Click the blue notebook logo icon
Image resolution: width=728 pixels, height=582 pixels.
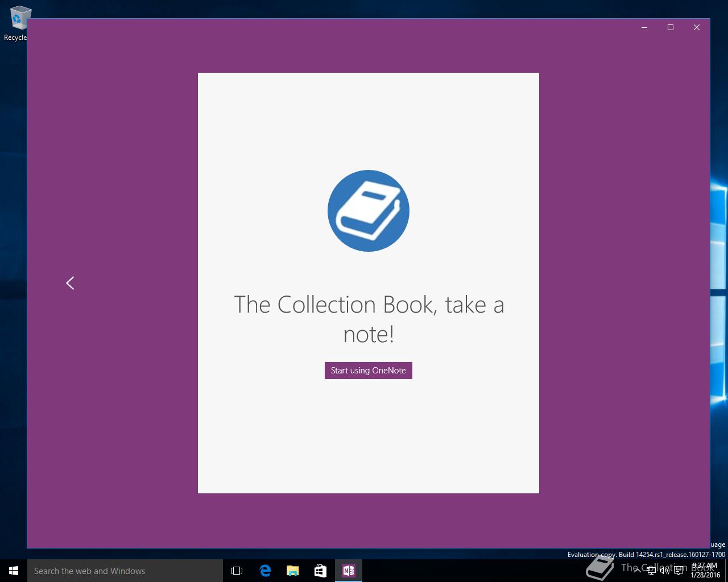tap(369, 211)
